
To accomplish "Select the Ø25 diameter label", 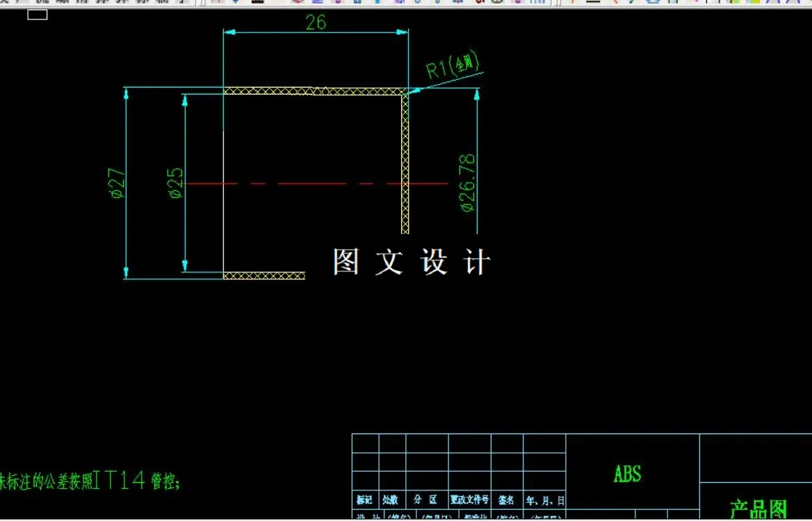I will [x=176, y=183].
